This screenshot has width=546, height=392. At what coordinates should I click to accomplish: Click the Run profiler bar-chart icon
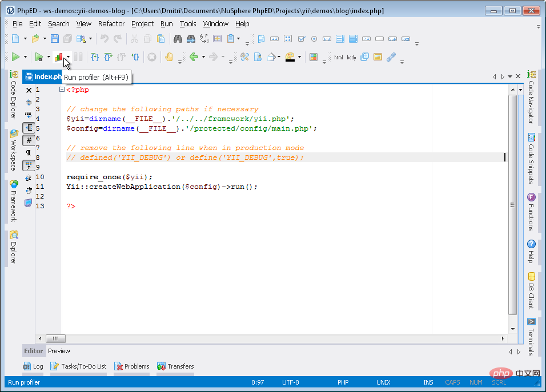coord(58,56)
